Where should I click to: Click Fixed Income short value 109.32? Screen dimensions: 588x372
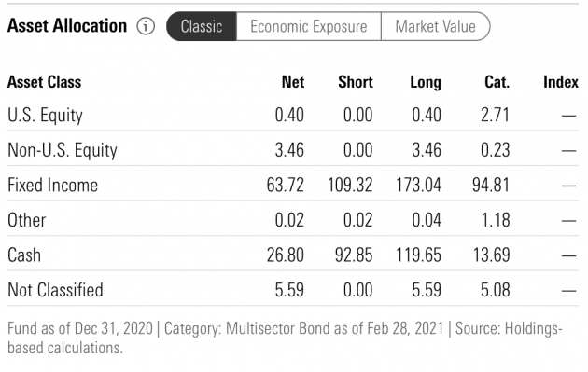350,185
